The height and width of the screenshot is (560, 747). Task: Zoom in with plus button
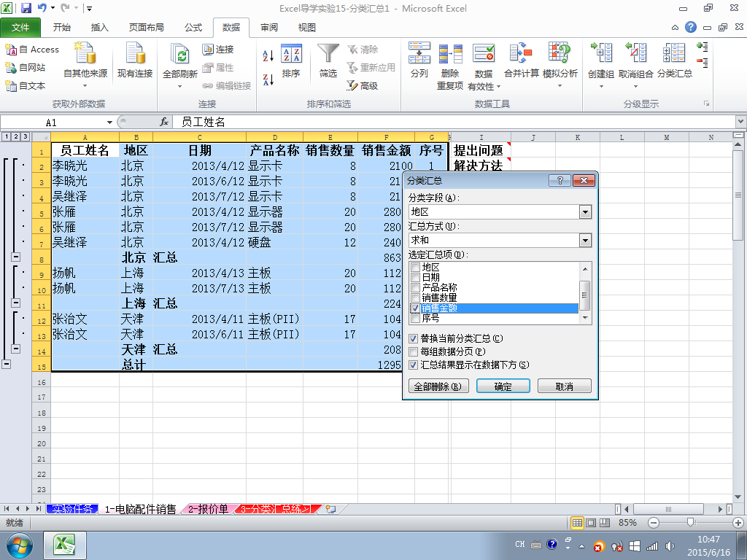(738, 523)
